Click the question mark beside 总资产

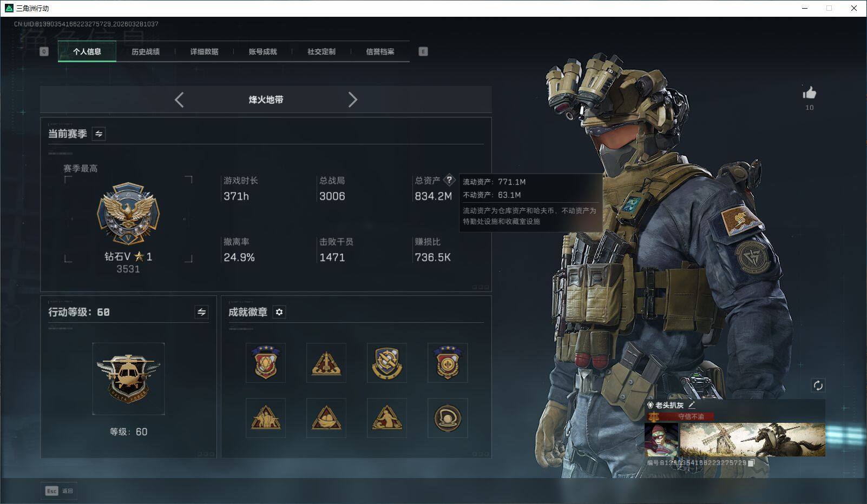[x=449, y=180]
